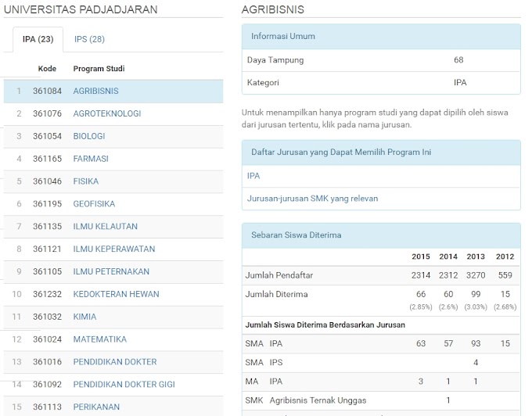Click code 361113 in the list
The height and width of the screenshot is (416, 532).
pos(47,407)
